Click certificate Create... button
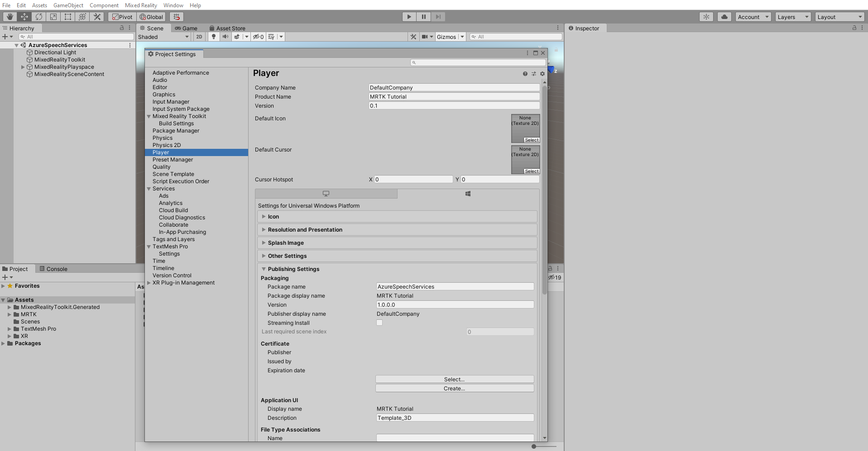The height and width of the screenshot is (451, 868). pyautogui.click(x=455, y=389)
